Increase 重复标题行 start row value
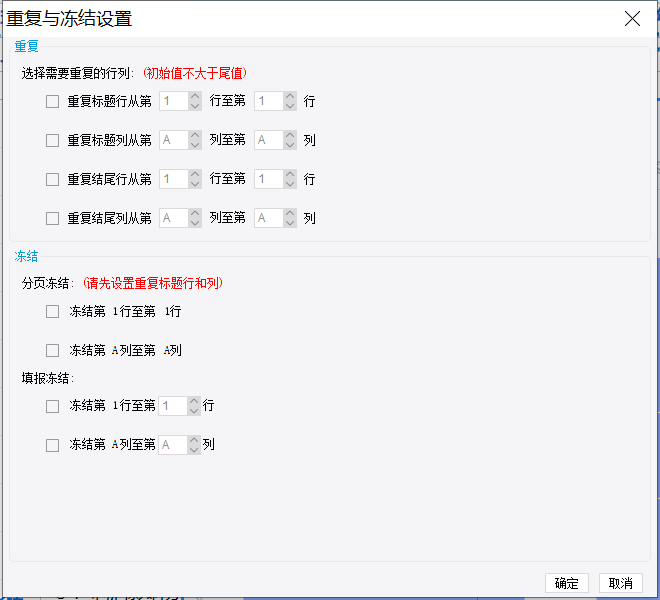 point(195,96)
